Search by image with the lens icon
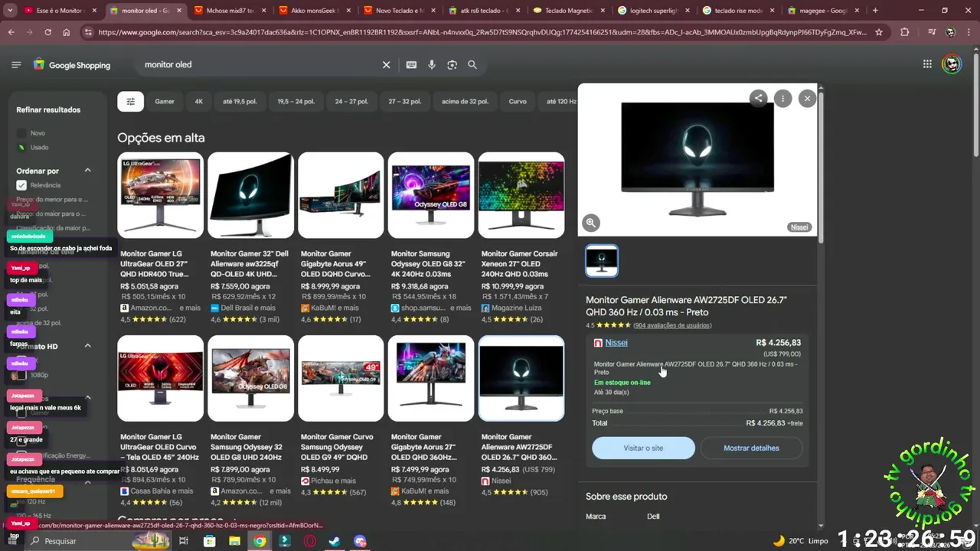 [x=452, y=65]
